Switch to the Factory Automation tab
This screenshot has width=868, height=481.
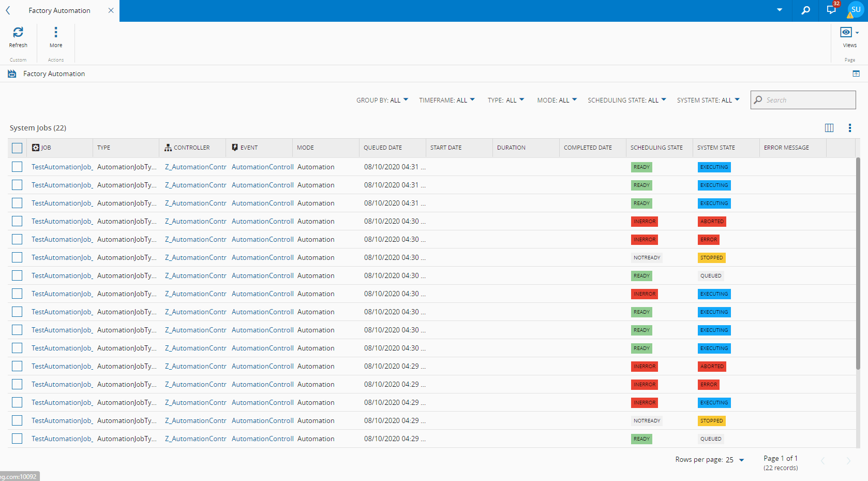tap(59, 10)
